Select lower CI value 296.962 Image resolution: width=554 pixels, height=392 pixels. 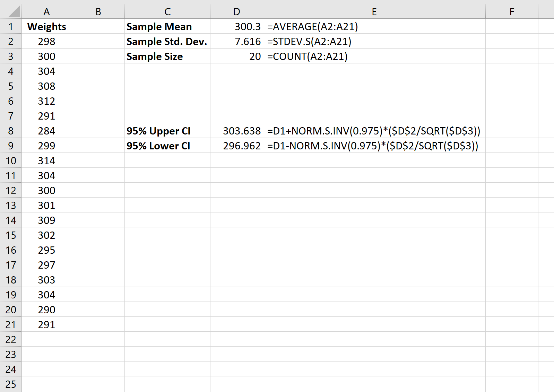pyautogui.click(x=236, y=146)
